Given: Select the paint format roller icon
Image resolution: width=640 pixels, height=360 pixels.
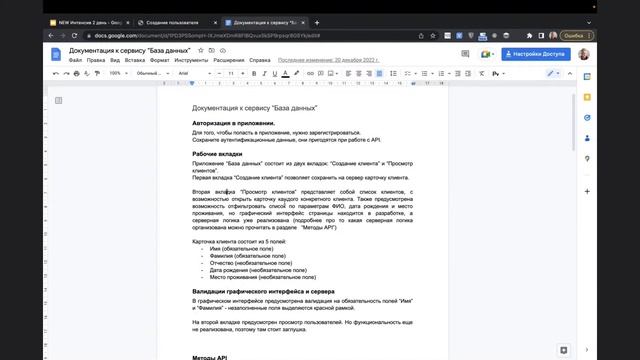Looking at the screenshot, I should (x=97, y=73).
